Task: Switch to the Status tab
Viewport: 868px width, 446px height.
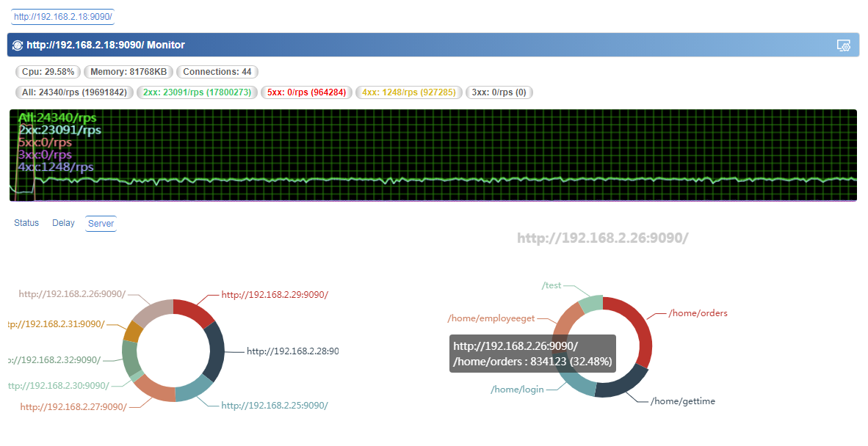Action: (26, 223)
